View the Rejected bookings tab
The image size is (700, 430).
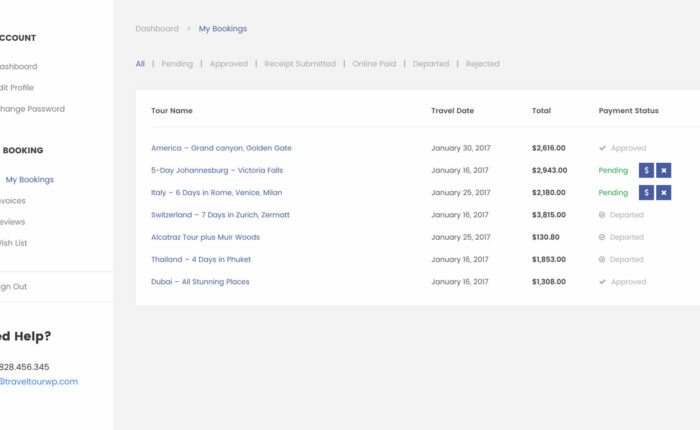click(482, 64)
